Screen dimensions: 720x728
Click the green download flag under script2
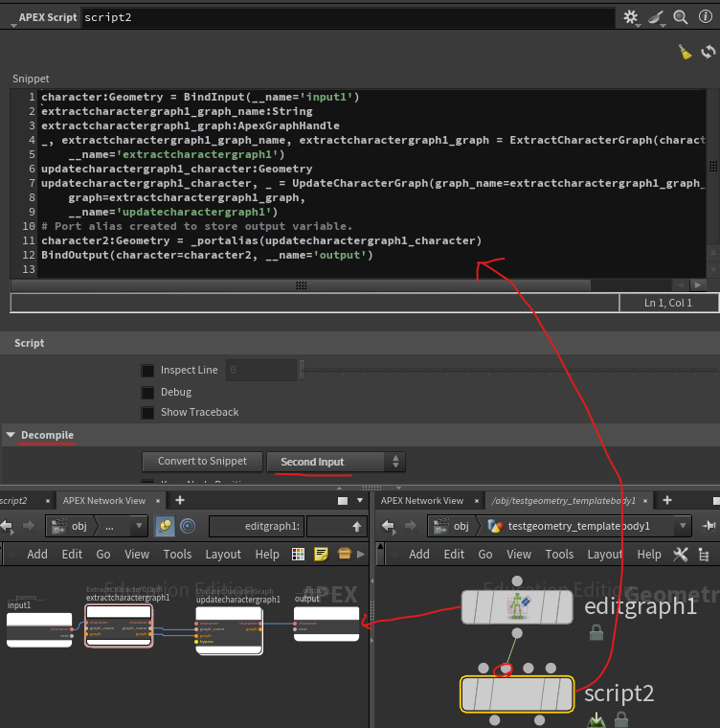[x=597, y=719]
